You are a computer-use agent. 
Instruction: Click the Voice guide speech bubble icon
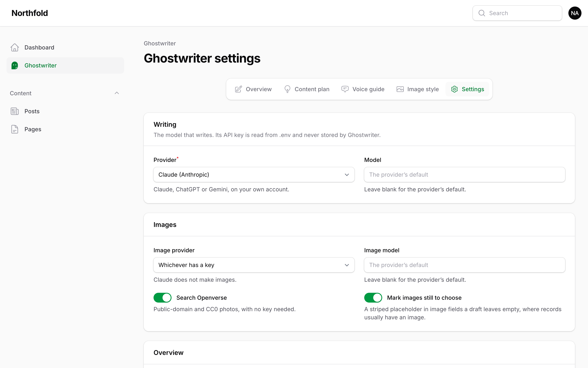345,89
